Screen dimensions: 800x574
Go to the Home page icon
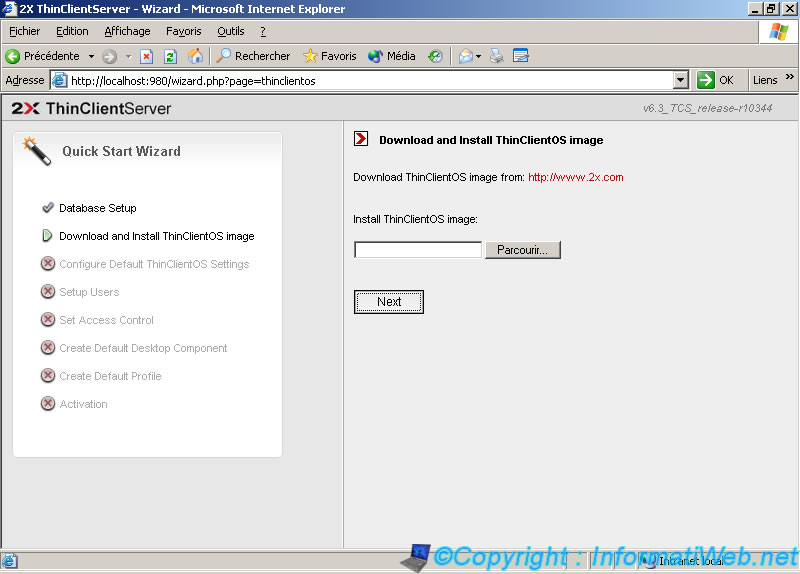(x=195, y=56)
